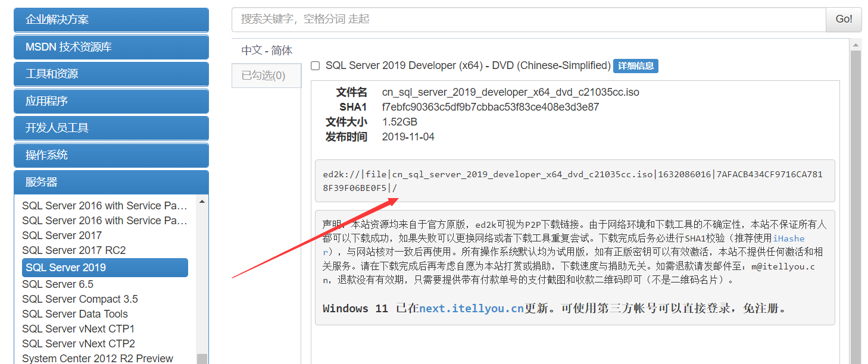This screenshot has height=364, width=868.
Task: Click the sidebar list scroll-up arrow
Action: coord(202,202)
